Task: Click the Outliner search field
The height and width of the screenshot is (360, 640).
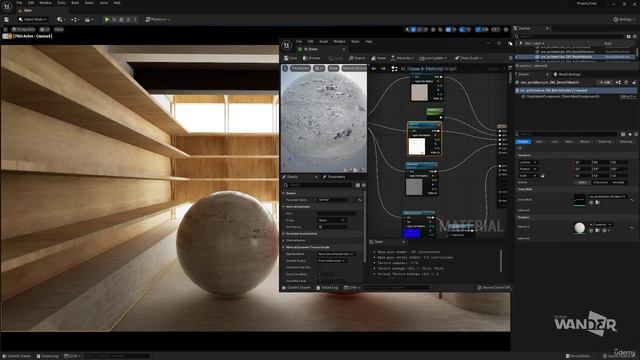Action: tap(571, 36)
